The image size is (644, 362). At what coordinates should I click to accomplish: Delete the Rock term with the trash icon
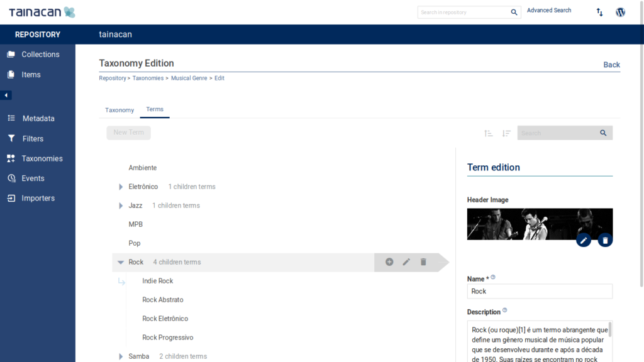(x=423, y=262)
